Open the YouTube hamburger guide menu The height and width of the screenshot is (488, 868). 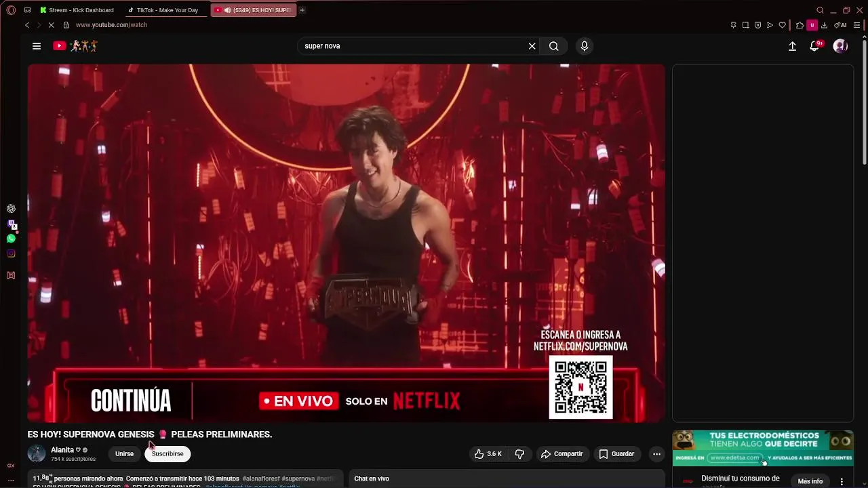coord(37,46)
